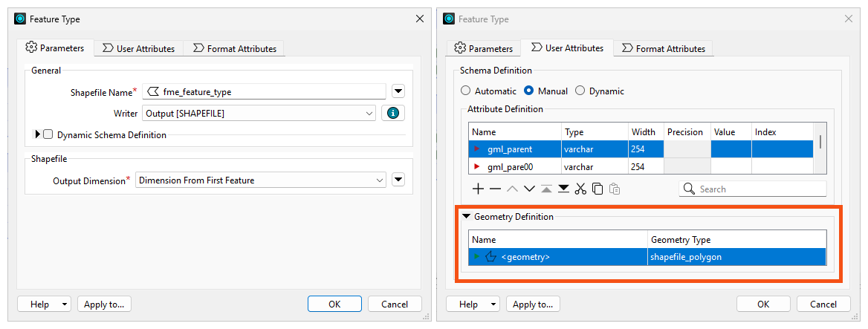This screenshot has width=868, height=329.
Task: Click the Value column header
Action: point(731,132)
